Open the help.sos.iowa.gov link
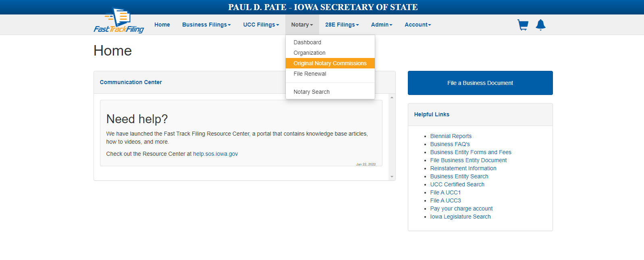 215,154
